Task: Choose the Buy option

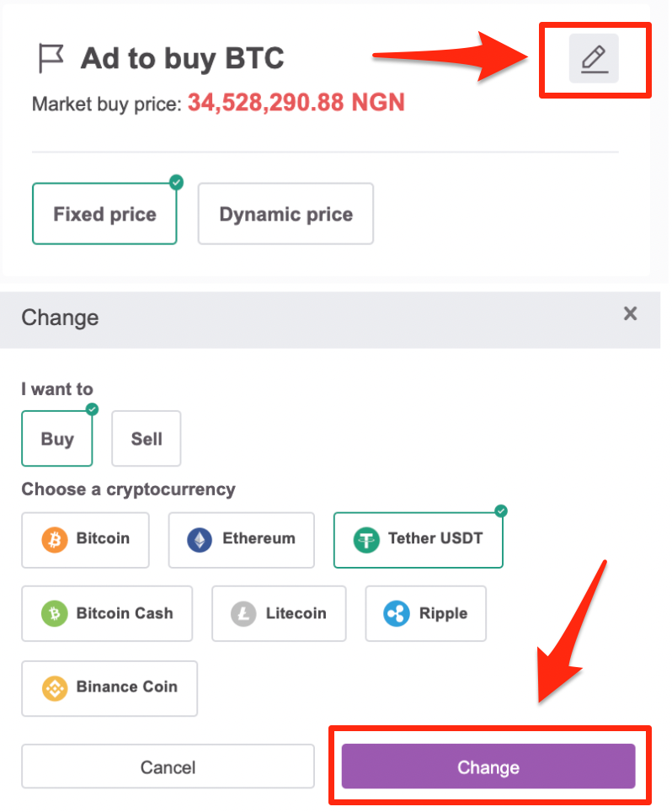Action: click(57, 439)
